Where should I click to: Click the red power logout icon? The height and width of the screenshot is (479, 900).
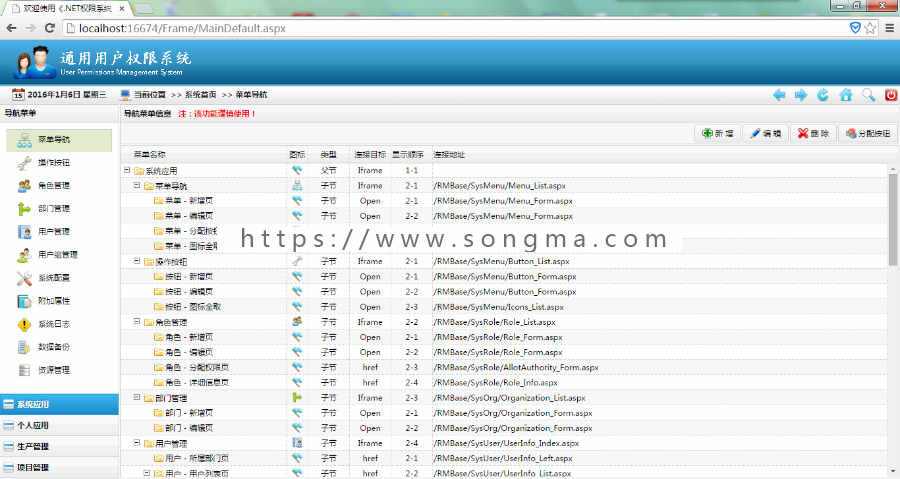891,95
